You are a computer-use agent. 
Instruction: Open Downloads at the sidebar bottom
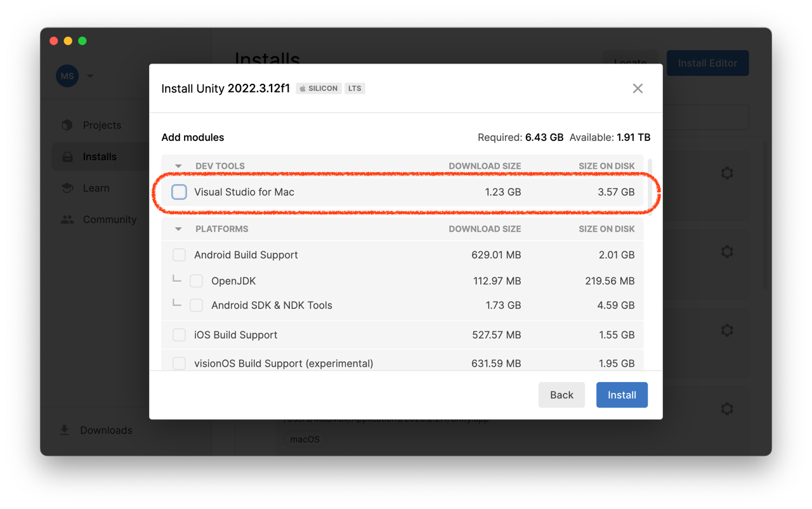106,430
